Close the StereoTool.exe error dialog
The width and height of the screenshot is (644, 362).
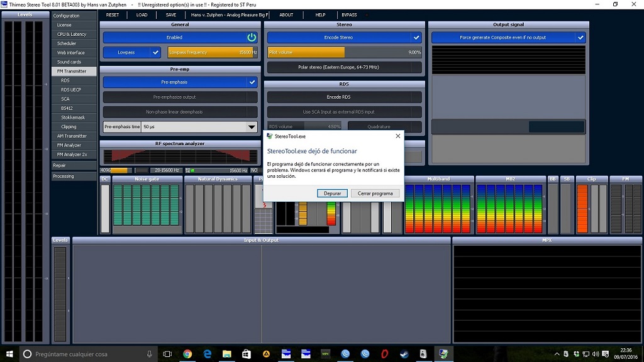397,136
